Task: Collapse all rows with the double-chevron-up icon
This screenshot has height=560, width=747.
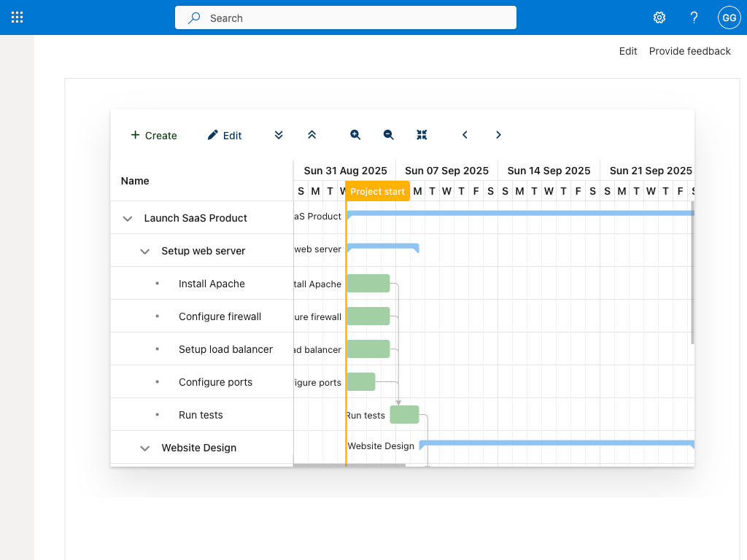Action: click(x=311, y=135)
